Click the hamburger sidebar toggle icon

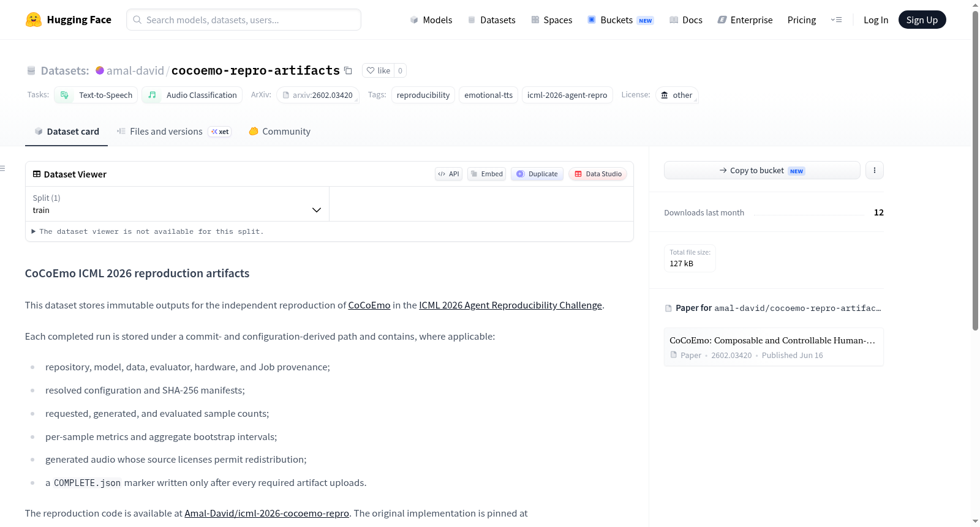3,168
